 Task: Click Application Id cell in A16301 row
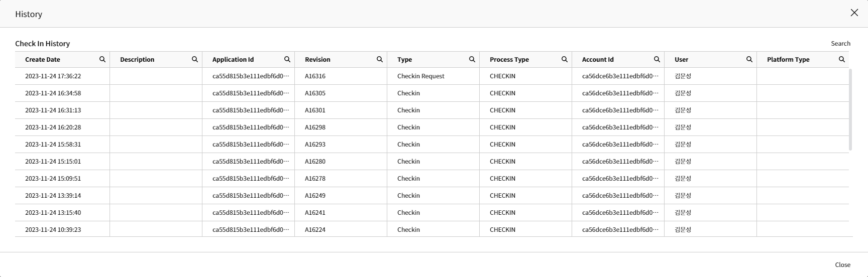click(x=248, y=110)
